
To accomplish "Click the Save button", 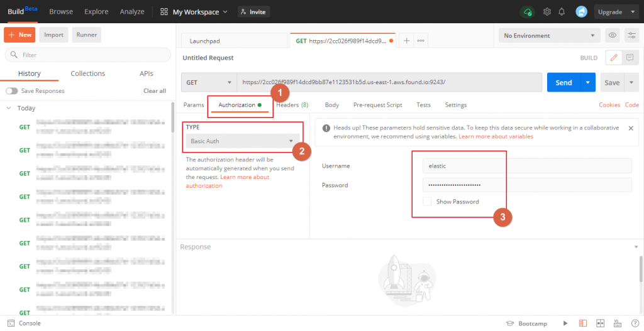I will coord(612,82).
